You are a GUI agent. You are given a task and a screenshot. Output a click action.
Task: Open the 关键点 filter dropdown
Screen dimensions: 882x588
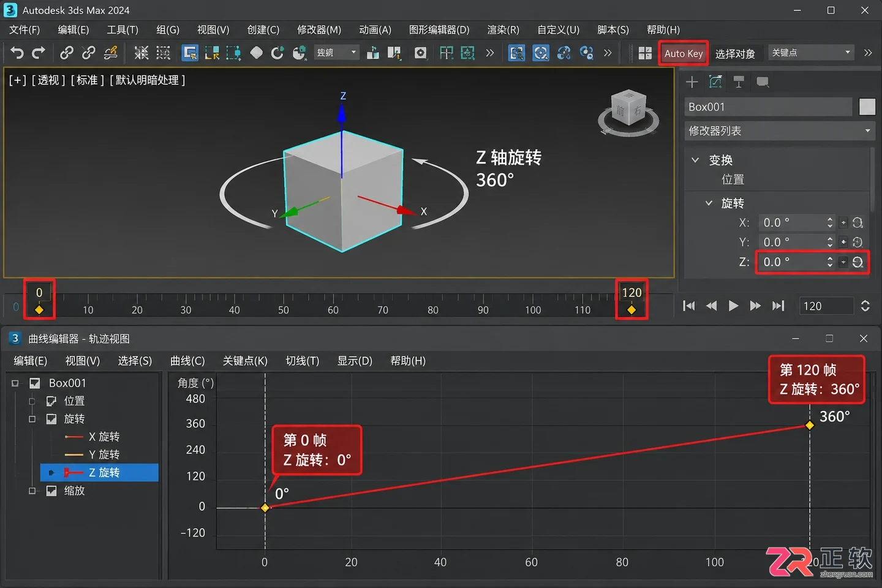810,53
